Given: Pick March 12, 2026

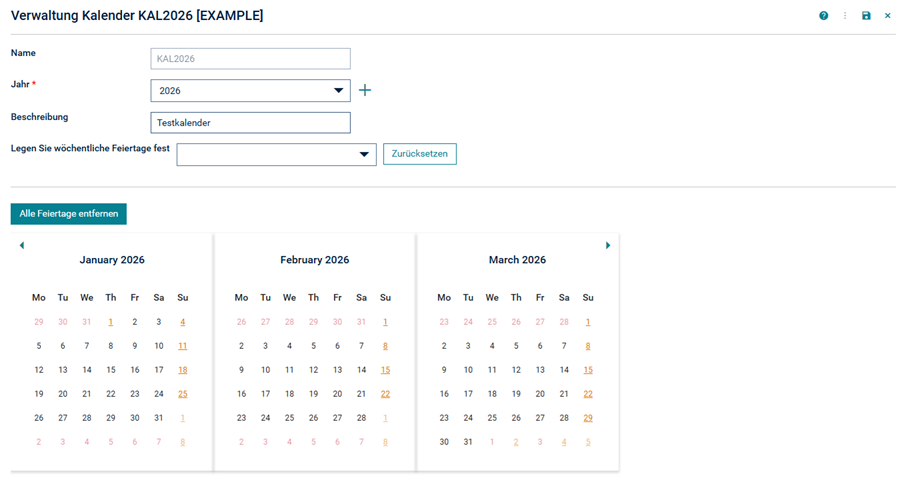Looking at the screenshot, I should coord(516,370).
